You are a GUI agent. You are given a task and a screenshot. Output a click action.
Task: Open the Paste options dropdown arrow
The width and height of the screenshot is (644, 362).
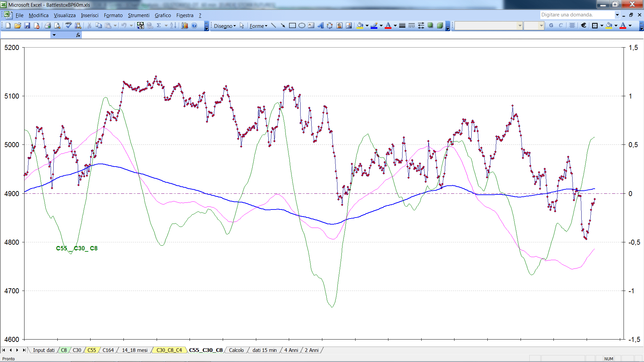click(115, 25)
